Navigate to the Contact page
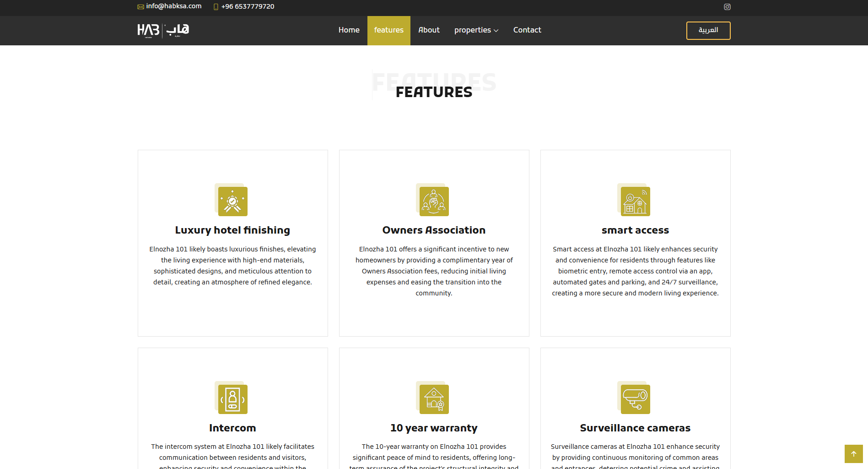The width and height of the screenshot is (868, 469). (527, 30)
